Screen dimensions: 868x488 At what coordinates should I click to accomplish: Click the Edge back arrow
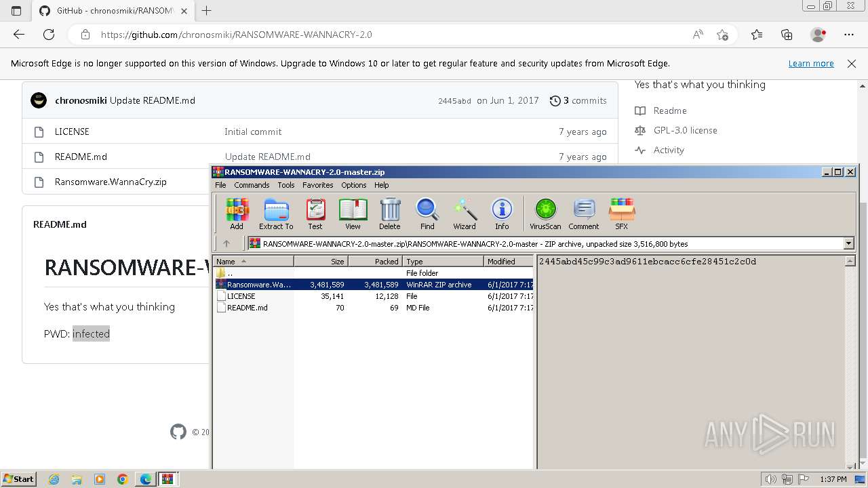(x=19, y=35)
